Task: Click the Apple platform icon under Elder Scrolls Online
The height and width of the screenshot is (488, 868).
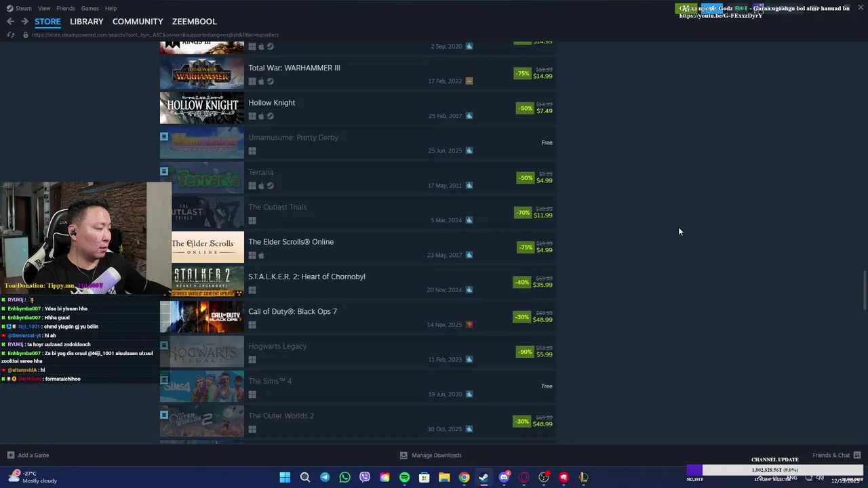Action: click(x=261, y=256)
